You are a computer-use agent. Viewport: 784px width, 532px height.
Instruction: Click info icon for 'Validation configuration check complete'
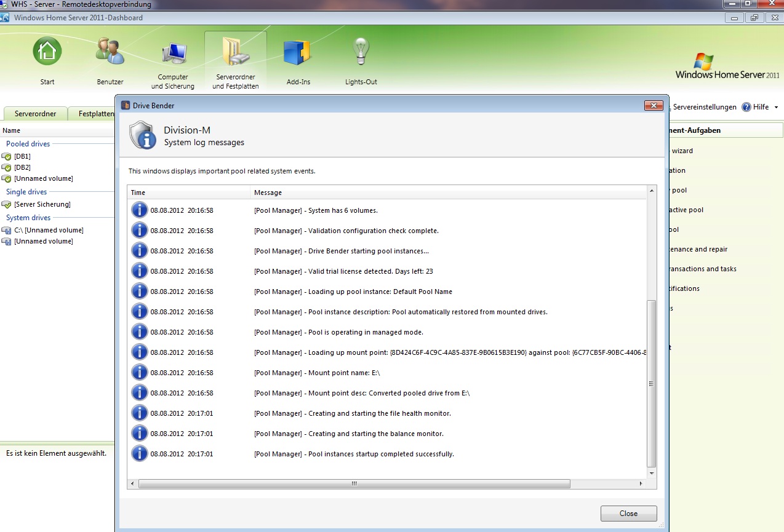140,231
